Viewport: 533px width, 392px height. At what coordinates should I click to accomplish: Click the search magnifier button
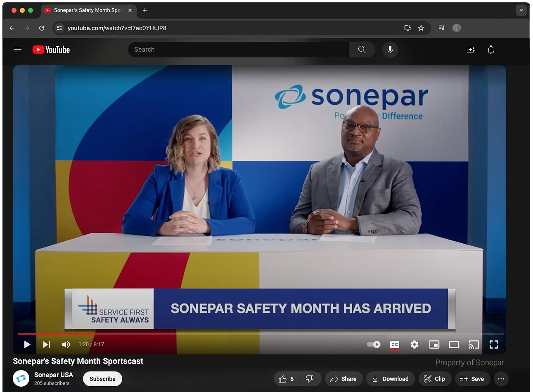point(362,50)
